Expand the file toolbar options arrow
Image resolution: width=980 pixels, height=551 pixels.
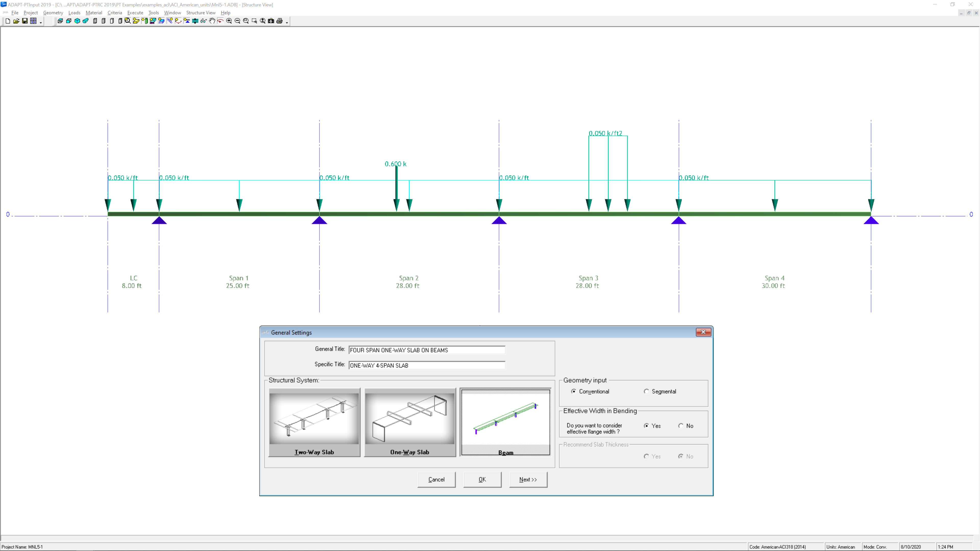41,23
